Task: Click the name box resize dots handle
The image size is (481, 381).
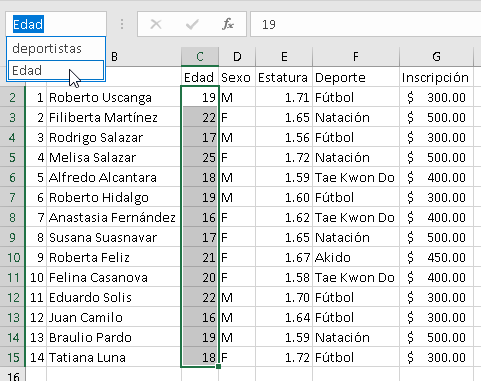Action: point(122,24)
